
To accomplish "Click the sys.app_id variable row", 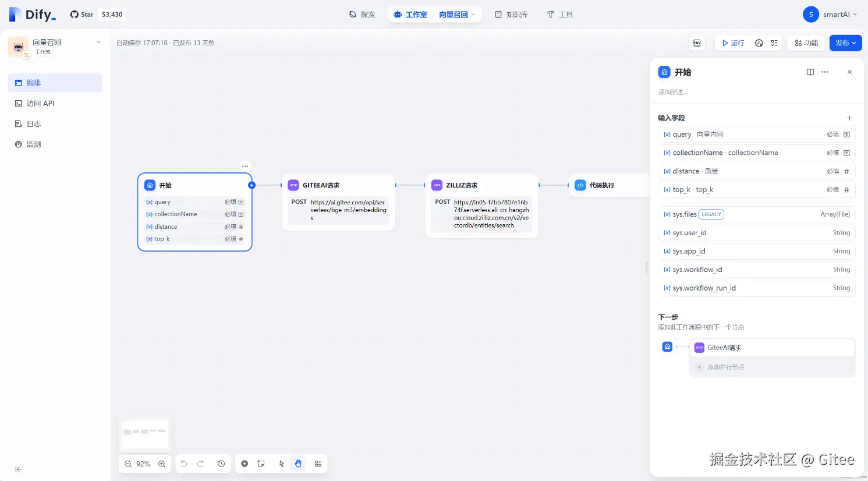I will pyautogui.click(x=756, y=251).
